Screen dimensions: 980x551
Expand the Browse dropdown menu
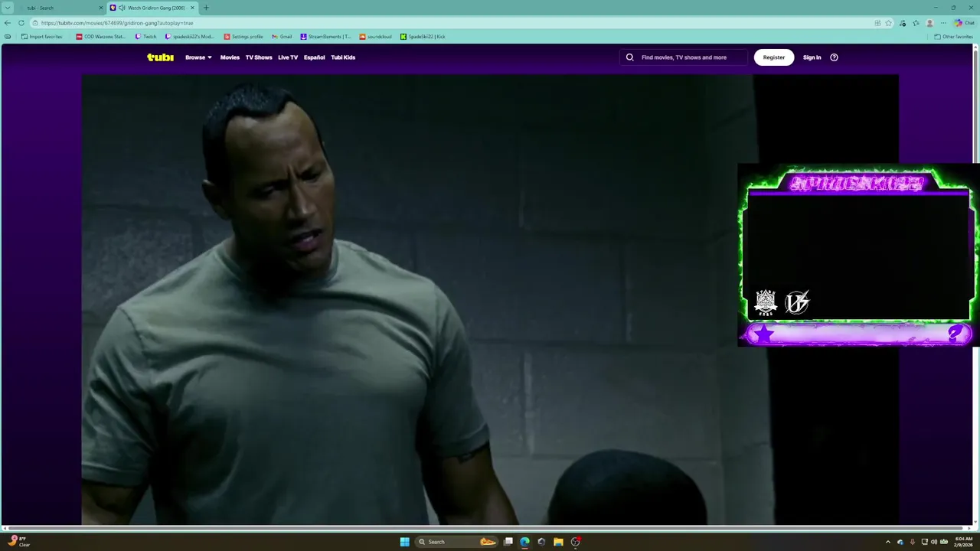(x=198, y=57)
